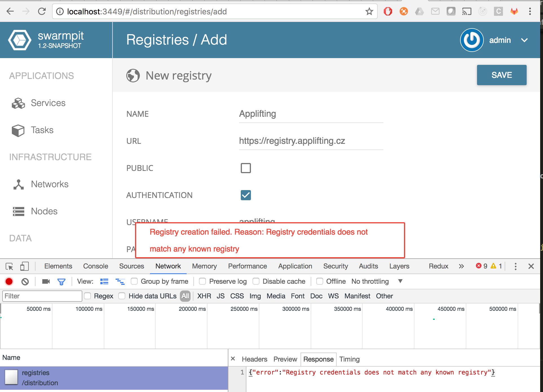Enable the Public checkbox for the registry

tap(246, 168)
